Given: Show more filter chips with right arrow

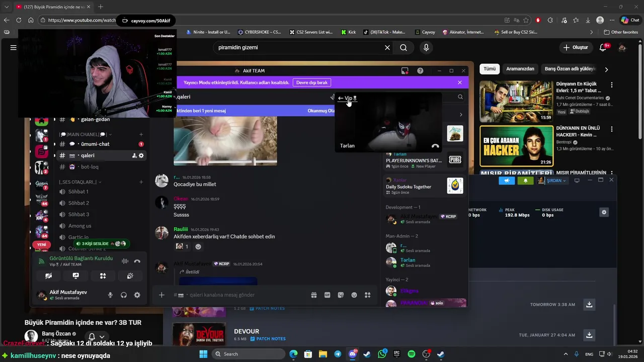Looking at the screenshot, I should [606, 69].
